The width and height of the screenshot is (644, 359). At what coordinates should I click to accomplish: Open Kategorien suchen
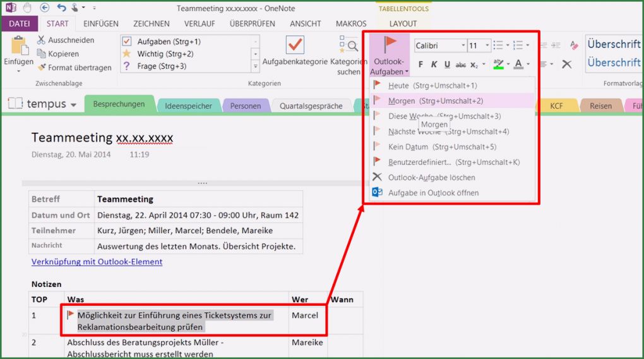tap(349, 56)
